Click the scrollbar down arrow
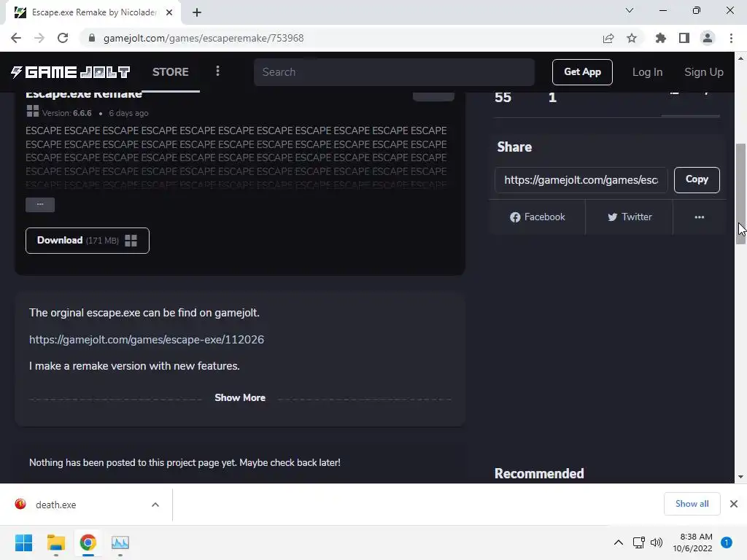 tap(740, 477)
